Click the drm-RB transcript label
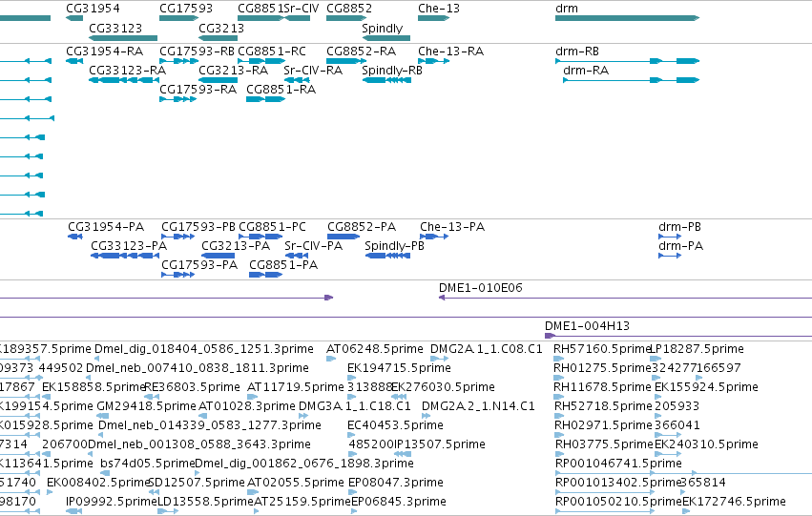 point(577,52)
